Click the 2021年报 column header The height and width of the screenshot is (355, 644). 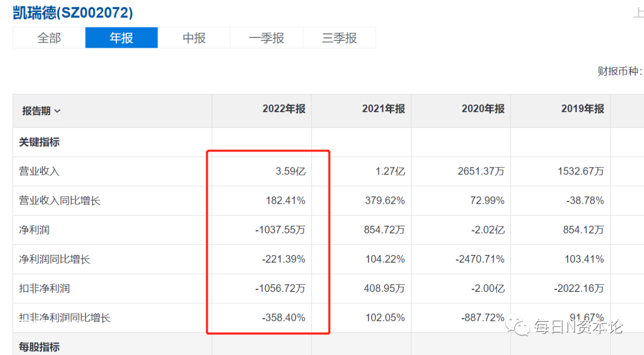click(383, 109)
